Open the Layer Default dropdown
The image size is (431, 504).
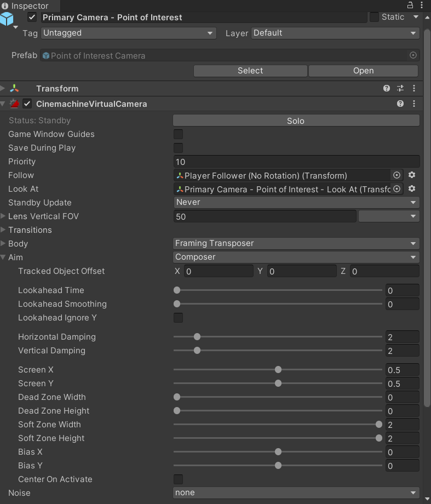(335, 33)
